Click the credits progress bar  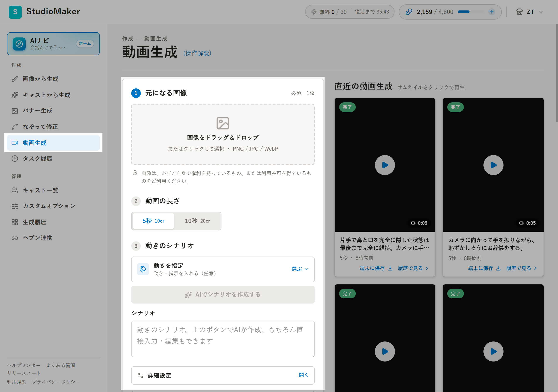[471, 12]
